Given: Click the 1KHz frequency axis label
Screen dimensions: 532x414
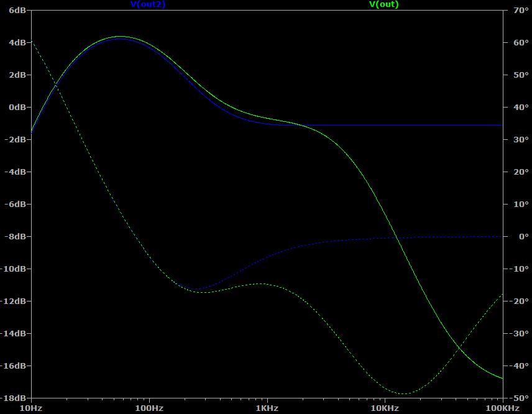Looking at the screenshot, I should point(267,408).
